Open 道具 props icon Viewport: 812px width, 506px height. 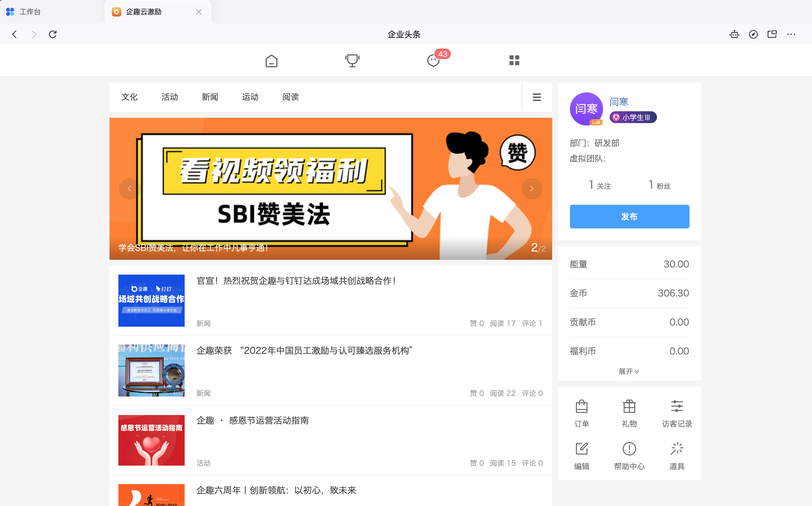click(677, 456)
